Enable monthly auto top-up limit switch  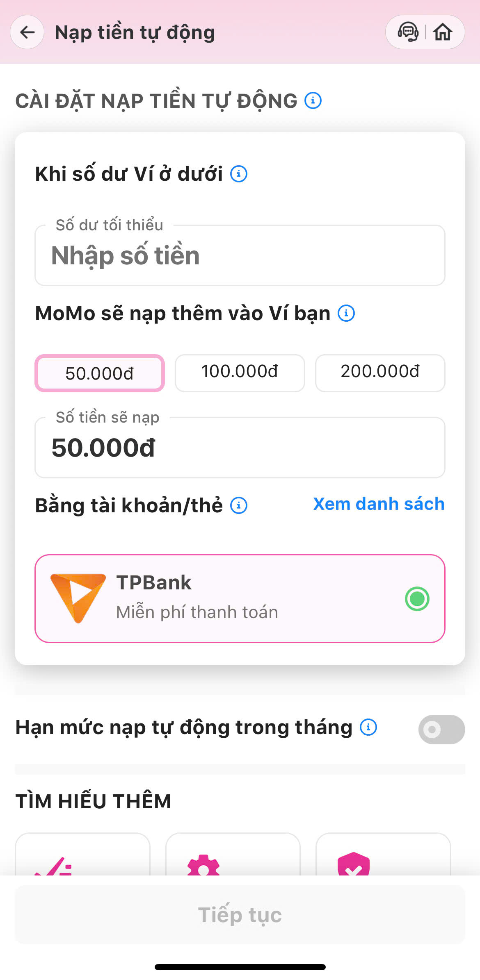pos(441,730)
